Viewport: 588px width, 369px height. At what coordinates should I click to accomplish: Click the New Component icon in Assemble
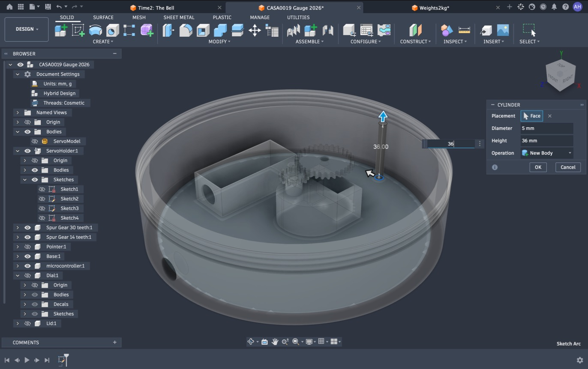click(x=310, y=30)
